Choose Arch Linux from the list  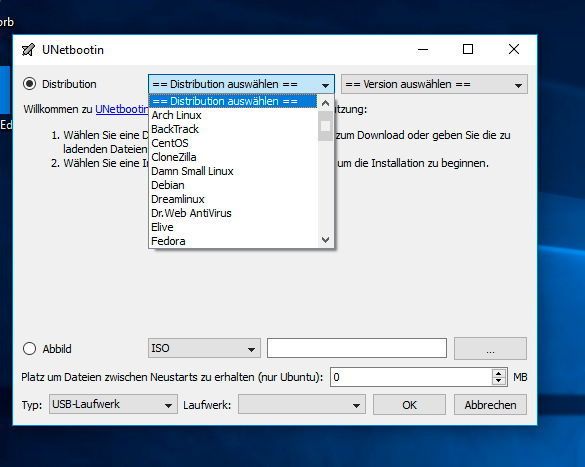coord(233,115)
